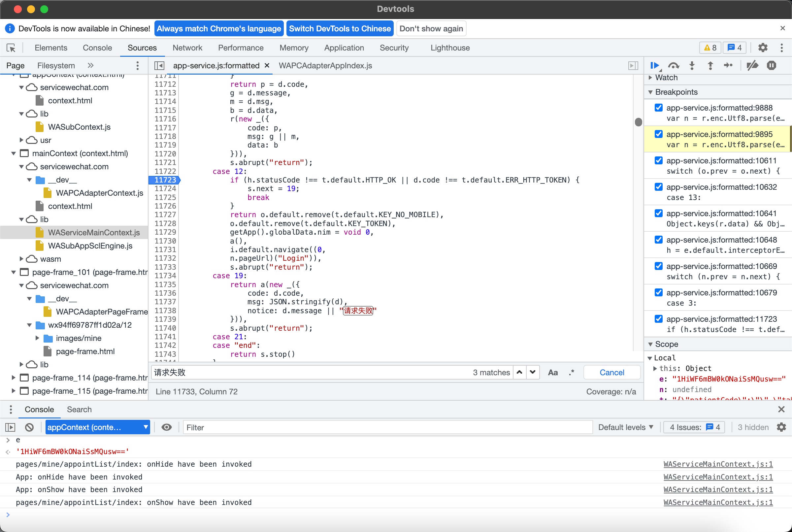Cancel the in-file search
The image size is (792, 532).
tap(611, 372)
